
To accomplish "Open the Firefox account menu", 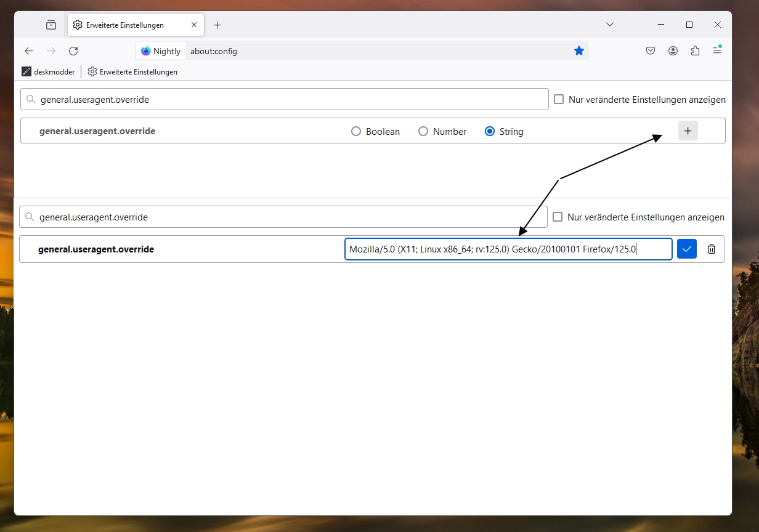I will pyautogui.click(x=673, y=51).
